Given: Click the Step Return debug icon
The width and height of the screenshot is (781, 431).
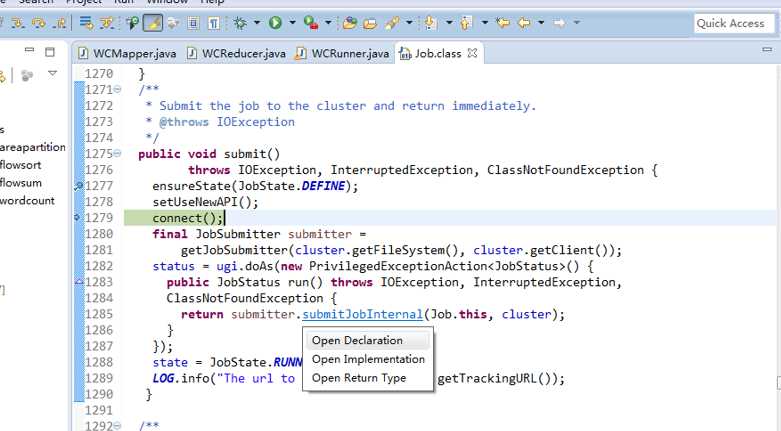Looking at the screenshot, I should pyautogui.click(x=60, y=23).
